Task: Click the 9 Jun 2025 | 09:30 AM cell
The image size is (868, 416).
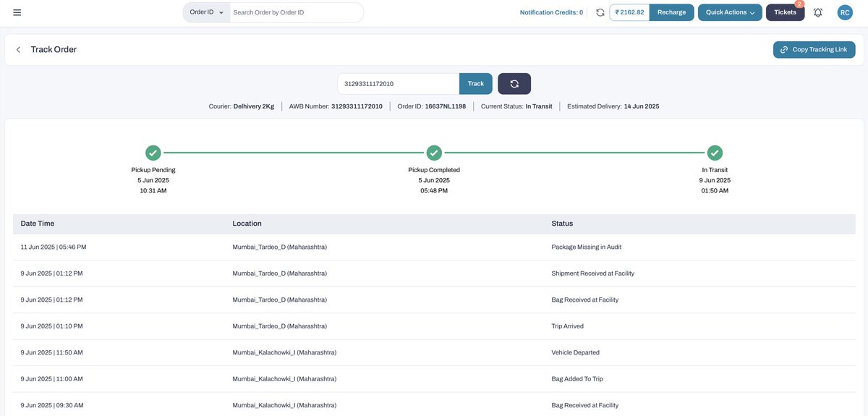Action: pos(51,405)
